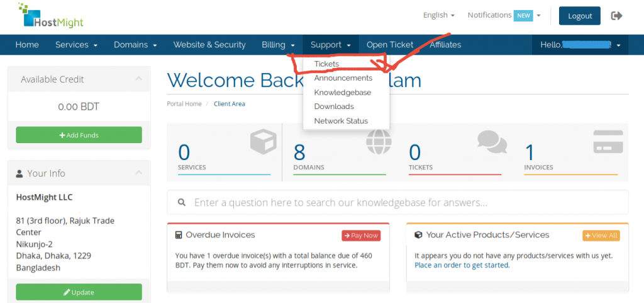Image resolution: width=644 pixels, height=303 pixels.
Task: Open the Hello user account dropdown
Action: click(x=580, y=45)
